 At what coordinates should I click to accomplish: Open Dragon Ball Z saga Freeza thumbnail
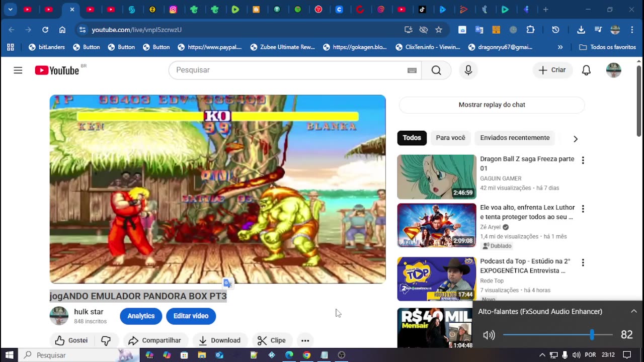tap(436, 177)
